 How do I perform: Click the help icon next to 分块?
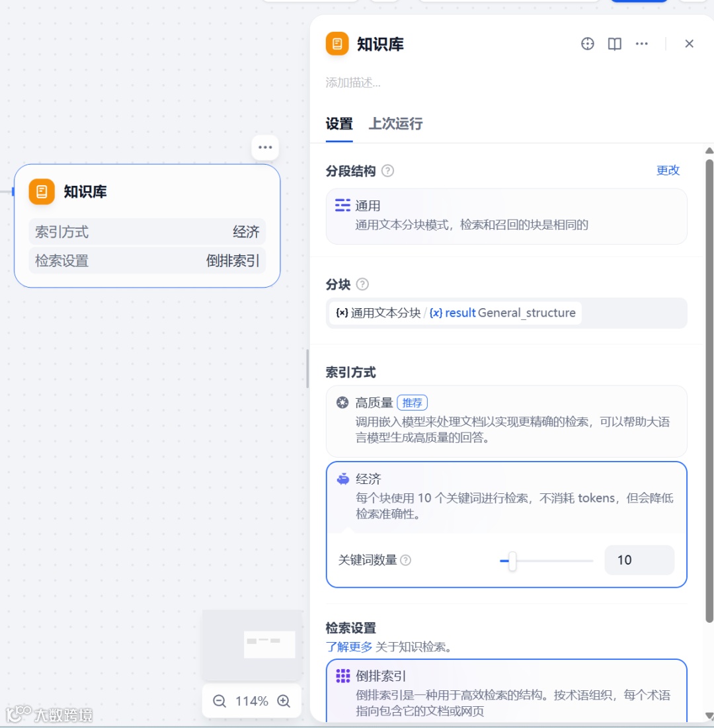pos(362,284)
